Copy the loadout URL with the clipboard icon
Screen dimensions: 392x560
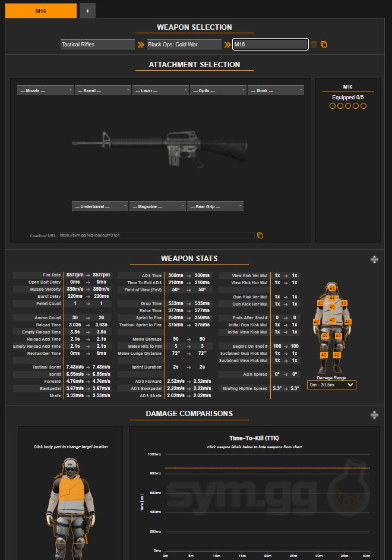point(260,235)
